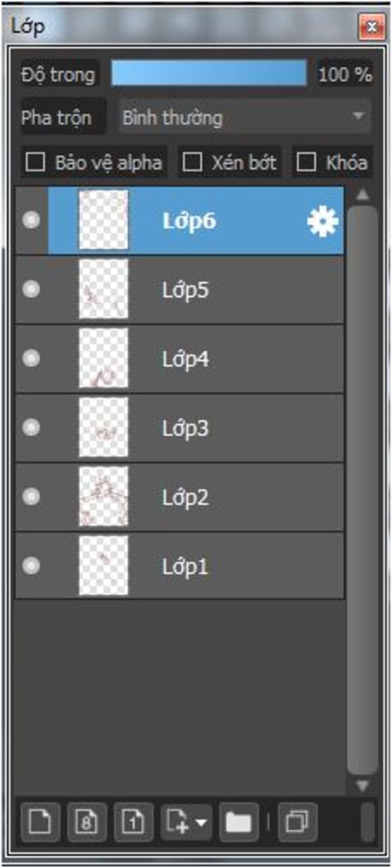Enable the Xén bớt checkbox
The image size is (392, 868).
192,162
